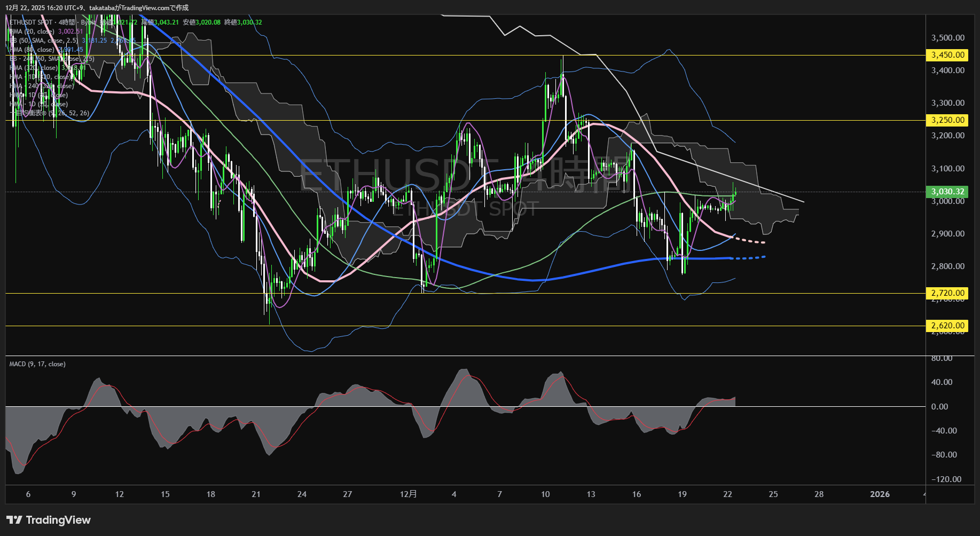The width and height of the screenshot is (980, 536).
Task: Click the yellow 2,620.00 price label
Action: (x=947, y=326)
